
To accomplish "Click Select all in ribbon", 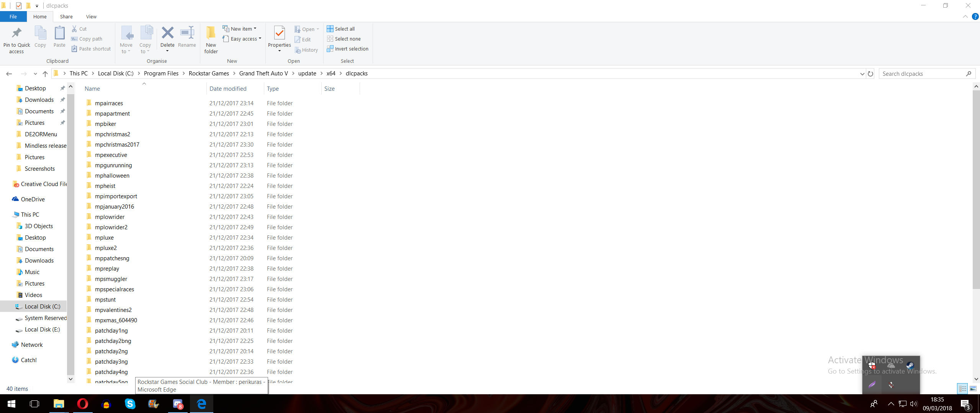I will [x=341, y=29].
